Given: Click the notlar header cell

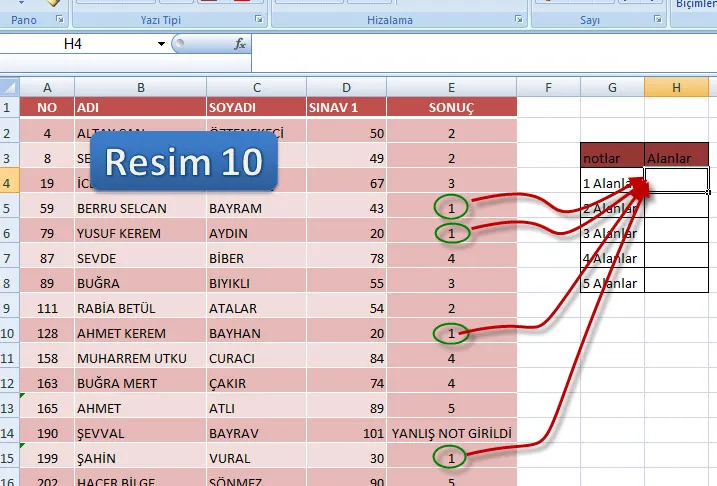Looking at the screenshot, I should (612, 157).
